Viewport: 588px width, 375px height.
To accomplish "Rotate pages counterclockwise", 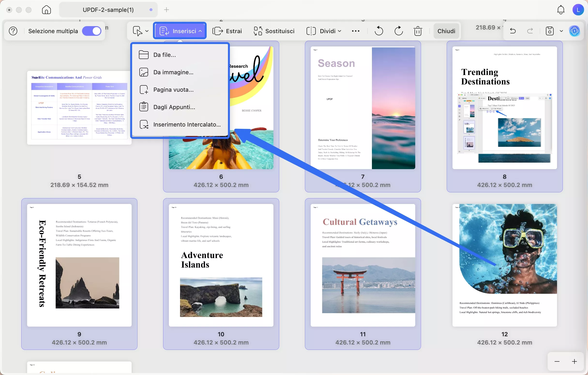I will 379,31.
